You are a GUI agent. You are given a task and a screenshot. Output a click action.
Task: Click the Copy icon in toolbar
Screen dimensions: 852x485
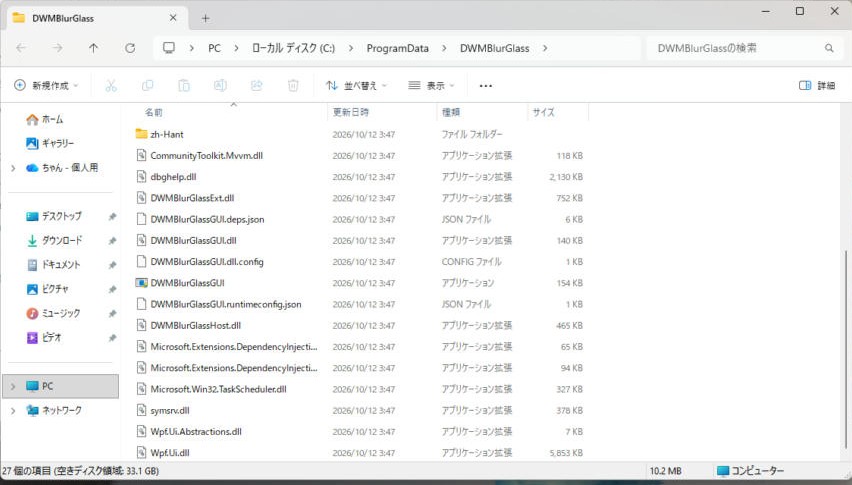coord(147,85)
